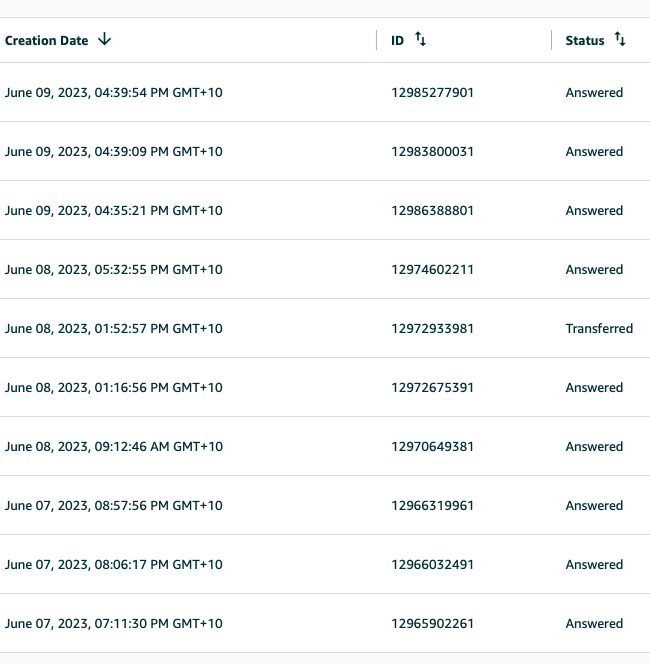This screenshot has width=650, height=664.
Task: Click the ID column sort arrows
Action: 420,39
